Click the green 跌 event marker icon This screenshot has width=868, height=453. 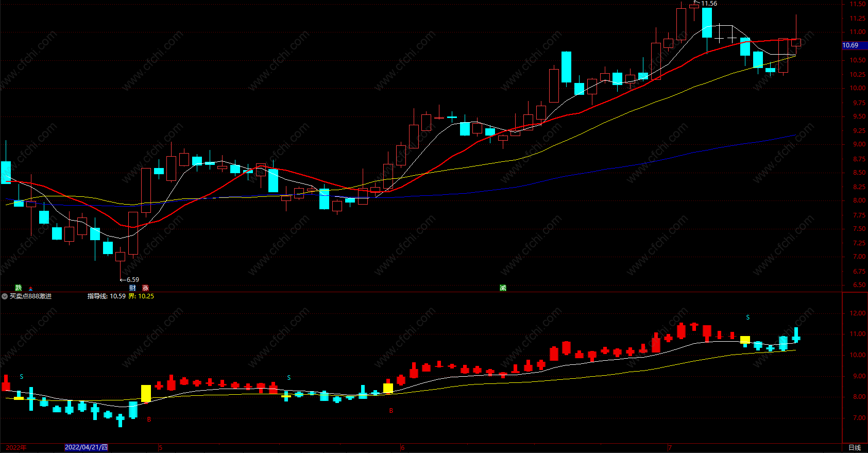[x=19, y=288]
